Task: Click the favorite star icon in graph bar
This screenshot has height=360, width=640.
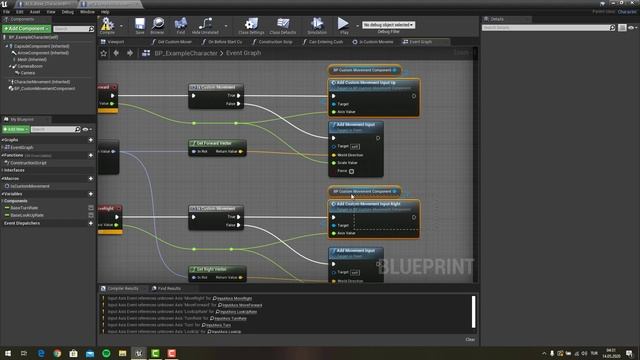Action: click(104, 53)
